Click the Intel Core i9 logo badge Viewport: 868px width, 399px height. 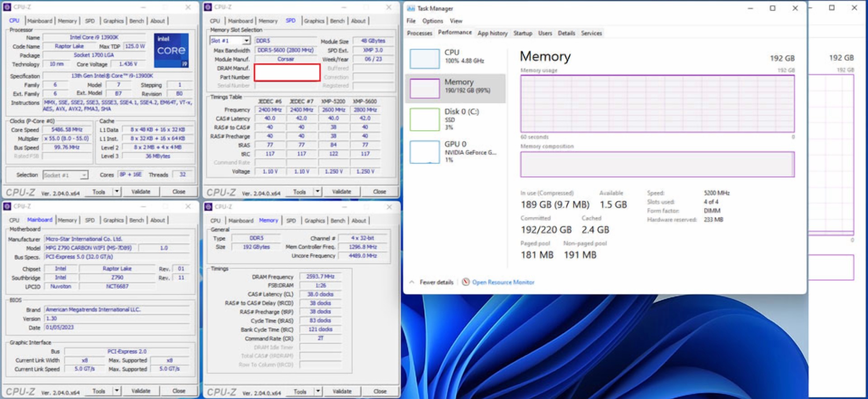[x=171, y=50]
